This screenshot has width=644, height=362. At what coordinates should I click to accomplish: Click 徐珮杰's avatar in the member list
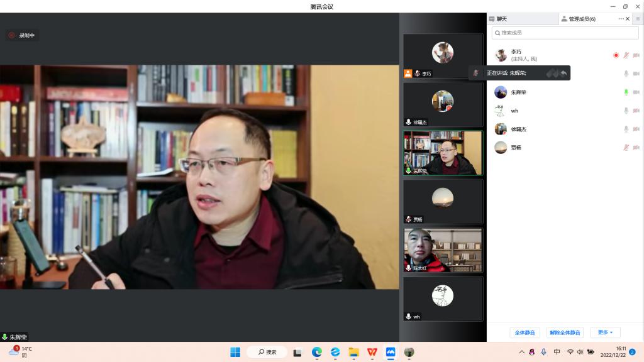click(501, 129)
